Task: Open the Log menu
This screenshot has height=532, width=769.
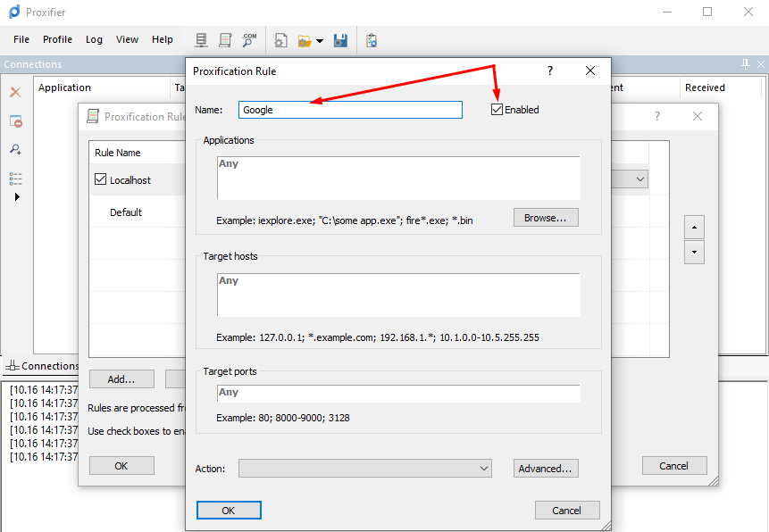Action: pyautogui.click(x=94, y=39)
